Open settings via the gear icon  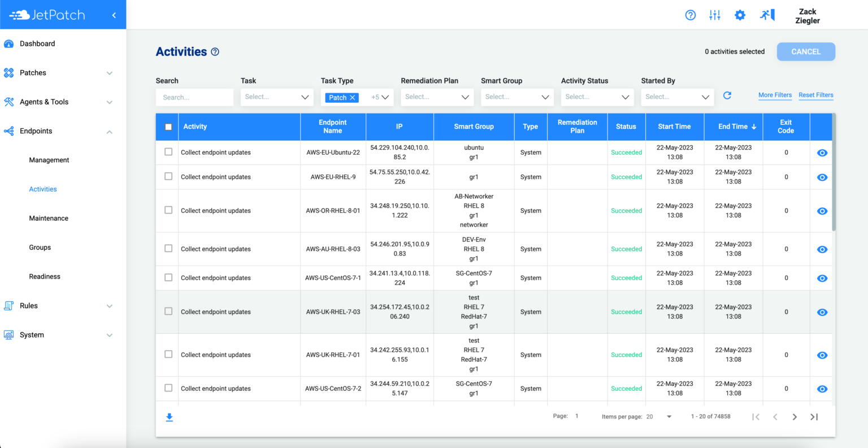[x=740, y=15]
